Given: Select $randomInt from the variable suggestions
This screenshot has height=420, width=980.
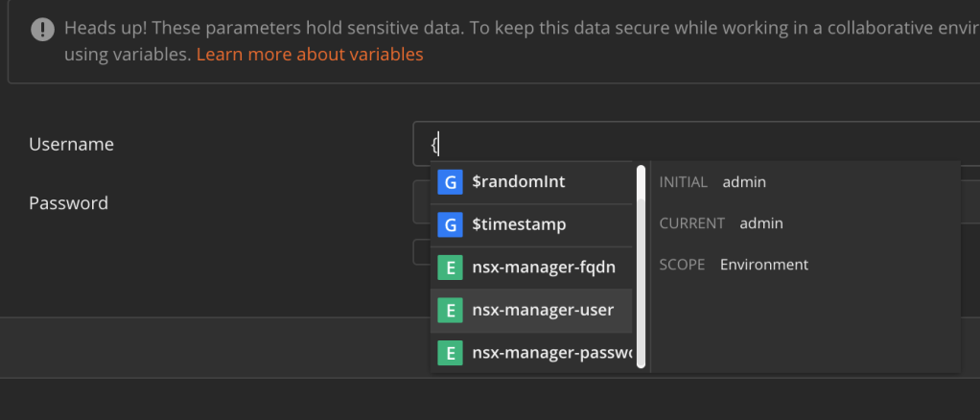Looking at the screenshot, I should coord(518,182).
